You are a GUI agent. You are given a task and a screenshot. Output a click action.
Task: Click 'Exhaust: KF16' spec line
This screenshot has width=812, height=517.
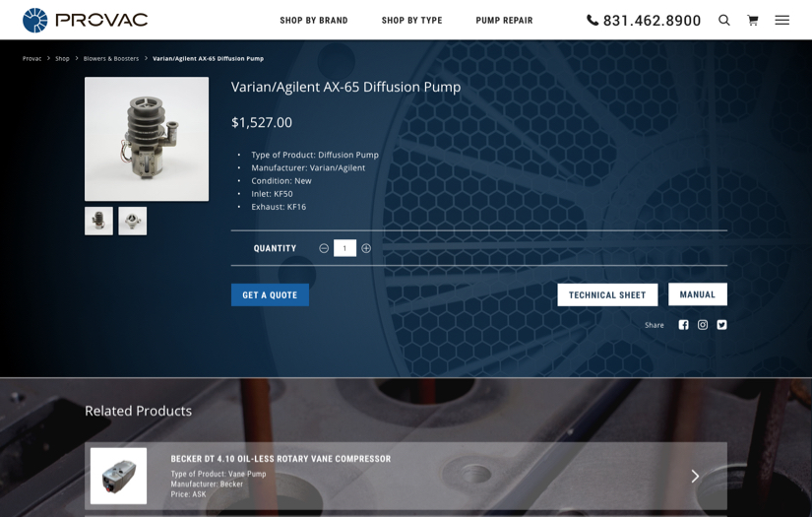(279, 207)
